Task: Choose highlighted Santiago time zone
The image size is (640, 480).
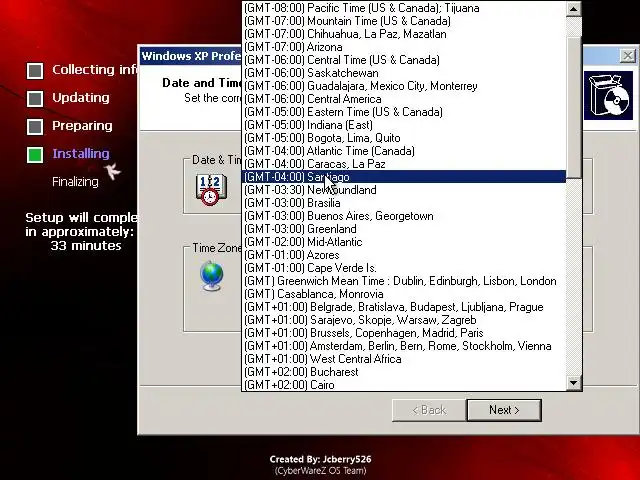Action: point(404,177)
